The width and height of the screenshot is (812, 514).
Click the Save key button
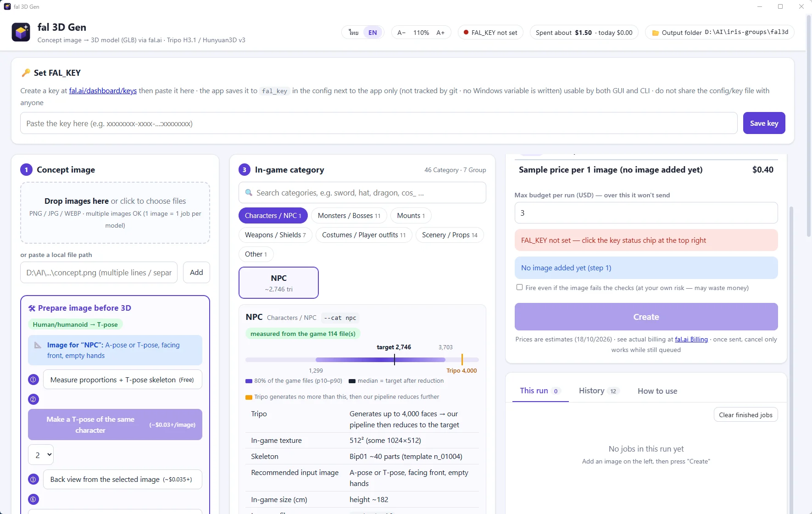tap(764, 123)
